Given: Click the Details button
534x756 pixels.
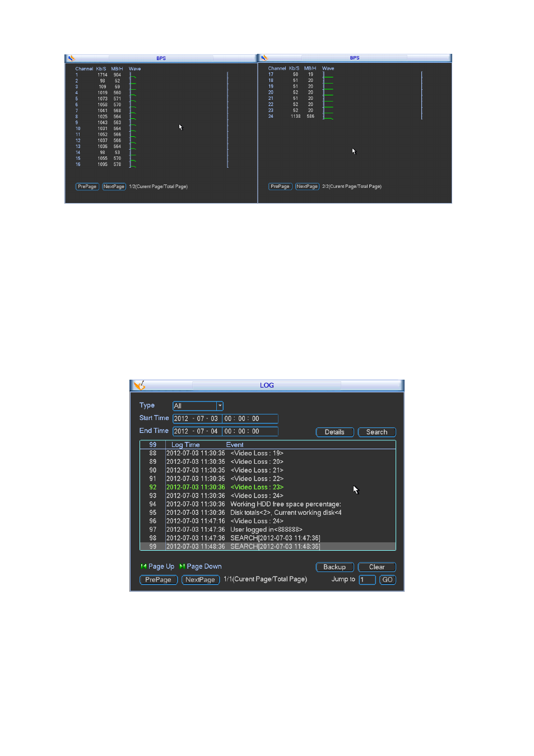Looking at the screenshot, I should 335,432.
